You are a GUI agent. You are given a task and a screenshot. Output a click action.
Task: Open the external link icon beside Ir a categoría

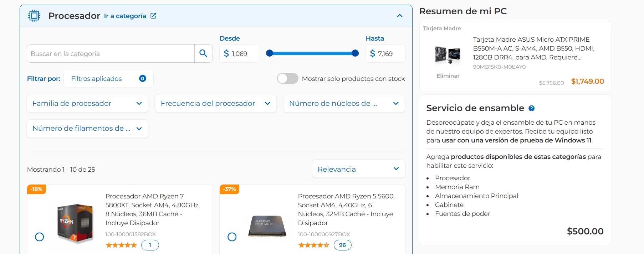153,16
